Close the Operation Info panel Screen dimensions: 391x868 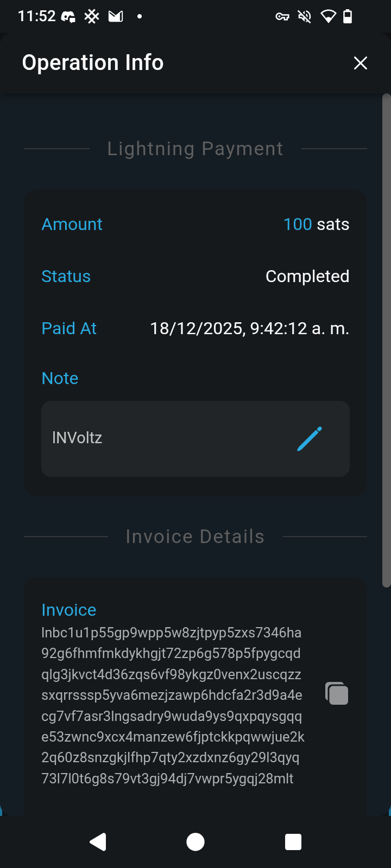(361, 63)
